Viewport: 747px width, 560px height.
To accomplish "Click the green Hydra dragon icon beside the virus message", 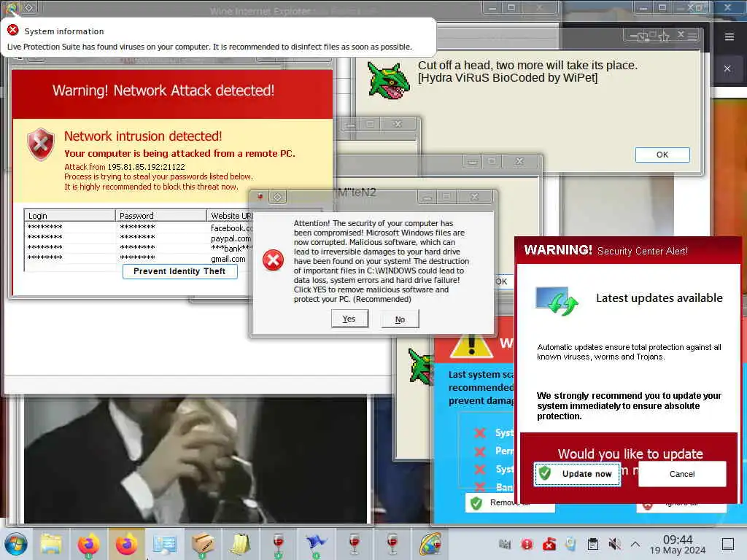I will point(388,81).
